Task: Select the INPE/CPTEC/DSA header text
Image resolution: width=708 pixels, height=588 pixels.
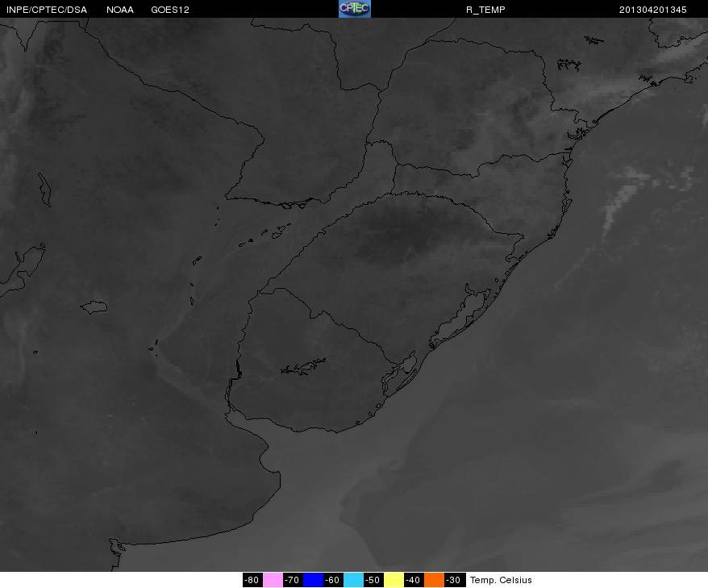Action: [x=47, y=10]
